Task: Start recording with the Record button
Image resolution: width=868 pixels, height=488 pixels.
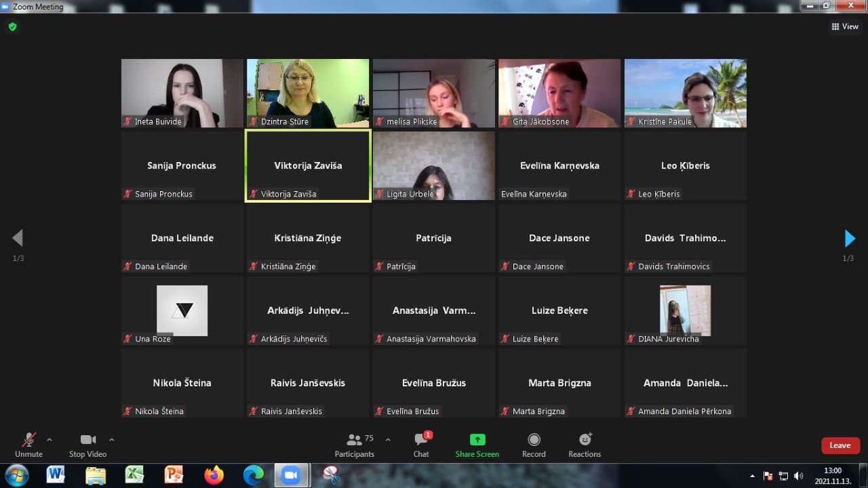Action: 534,445
